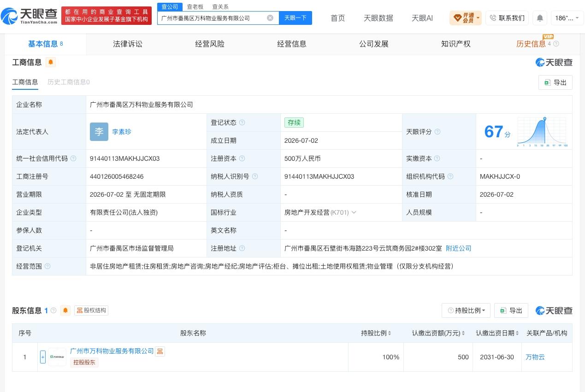Open the 持股比例 filter dropdown

tap(466, 310)
